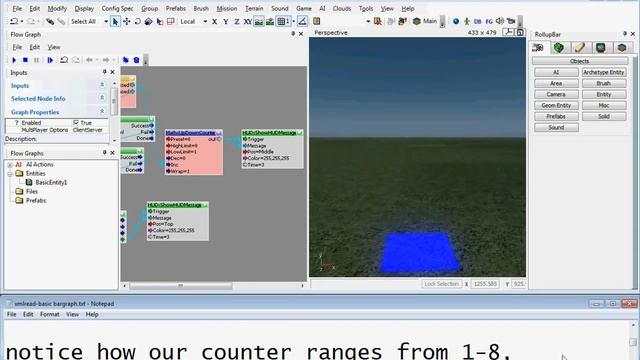640x360 pixels.
Task: Open the Modeling tab in RollupBar
Action: pyautogui.click(x=580, y=48)
